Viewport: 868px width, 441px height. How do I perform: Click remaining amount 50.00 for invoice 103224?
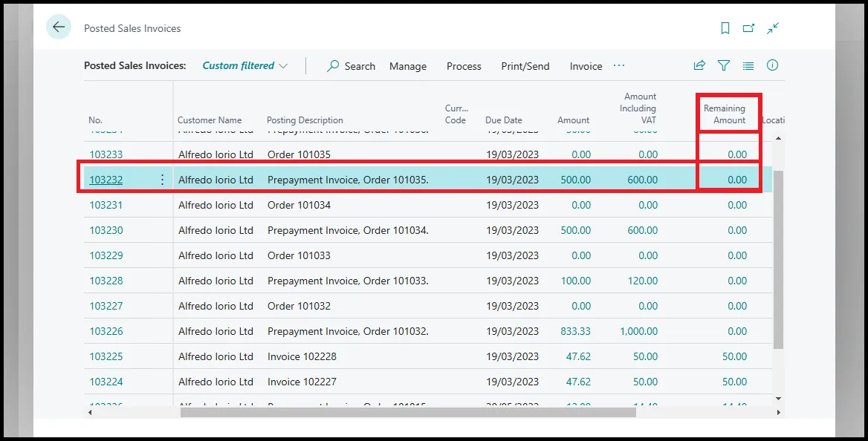coord(734,382)
